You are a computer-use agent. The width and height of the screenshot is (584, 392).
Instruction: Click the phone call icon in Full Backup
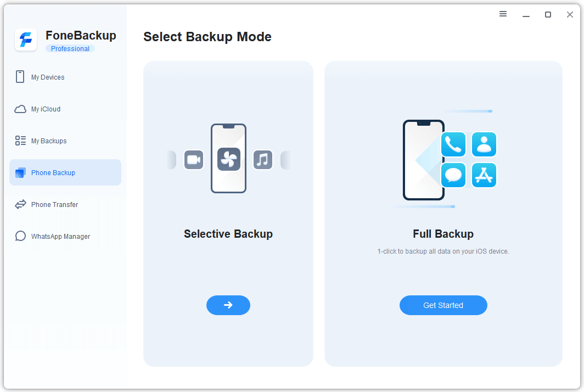coord(453,144)
